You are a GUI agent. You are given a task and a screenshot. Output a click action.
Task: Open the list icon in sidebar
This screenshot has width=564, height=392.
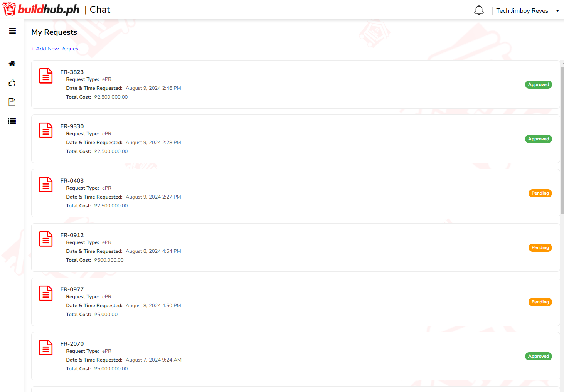(12, 121)
